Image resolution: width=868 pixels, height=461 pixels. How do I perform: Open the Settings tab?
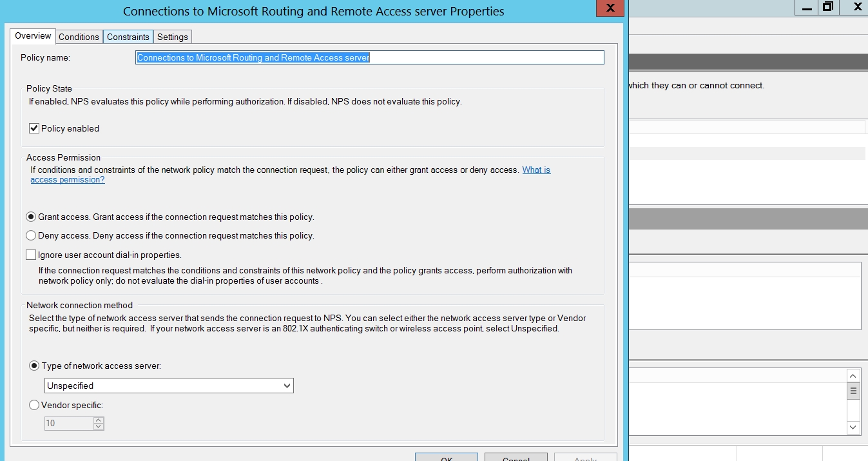click(x=173, y=37)
